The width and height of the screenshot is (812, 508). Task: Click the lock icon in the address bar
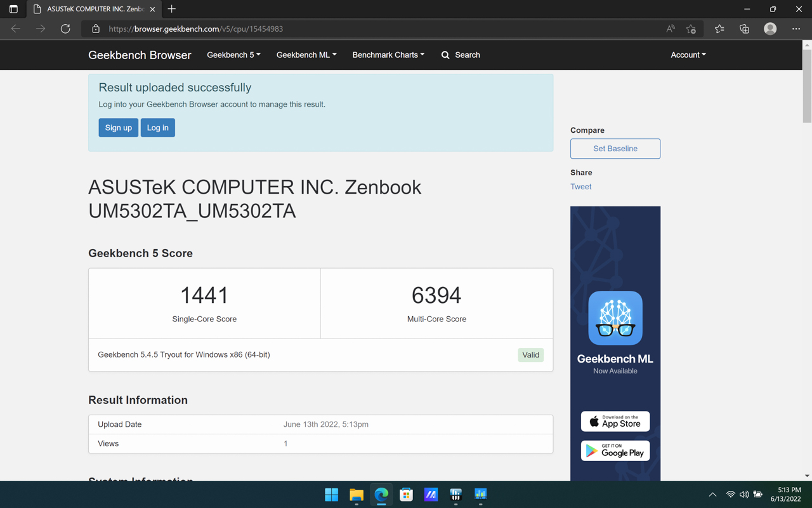(x=96, y=29)
